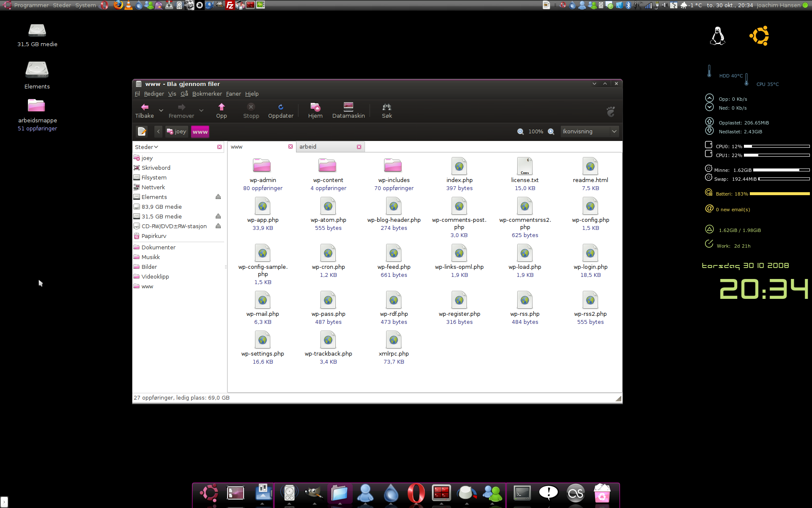Open Videoklipp bookmark in sidebar
812x508 pixels.
coord(155,276)
